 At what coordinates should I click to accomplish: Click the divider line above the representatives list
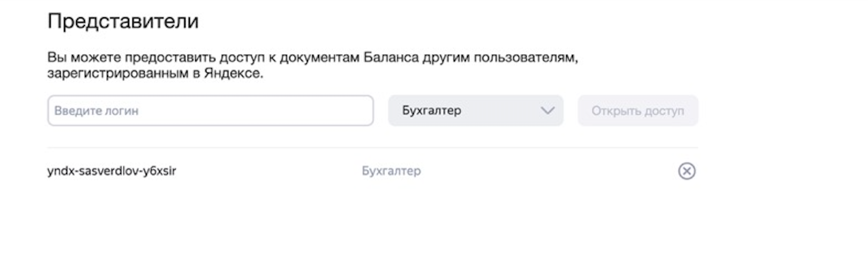coord(372,148)
